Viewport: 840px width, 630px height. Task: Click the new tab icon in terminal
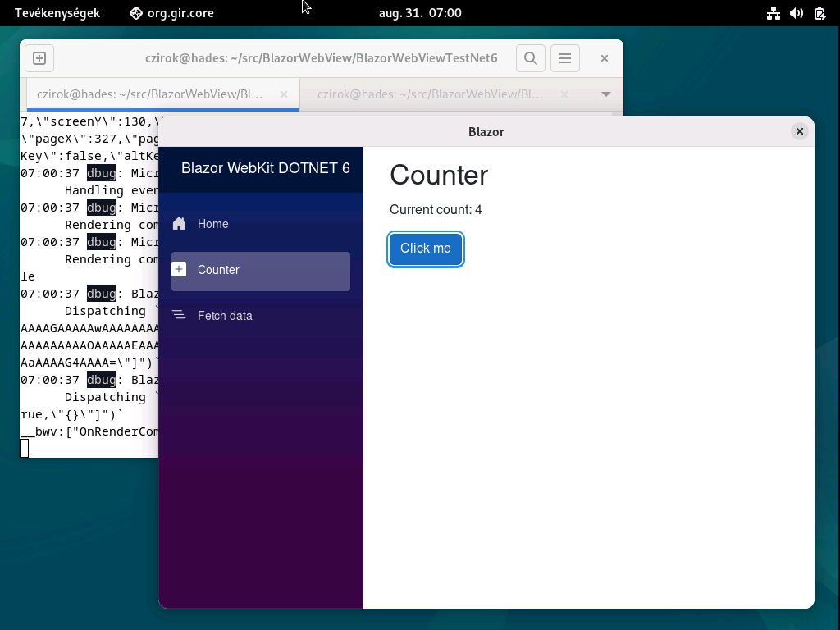pos(39,57)
